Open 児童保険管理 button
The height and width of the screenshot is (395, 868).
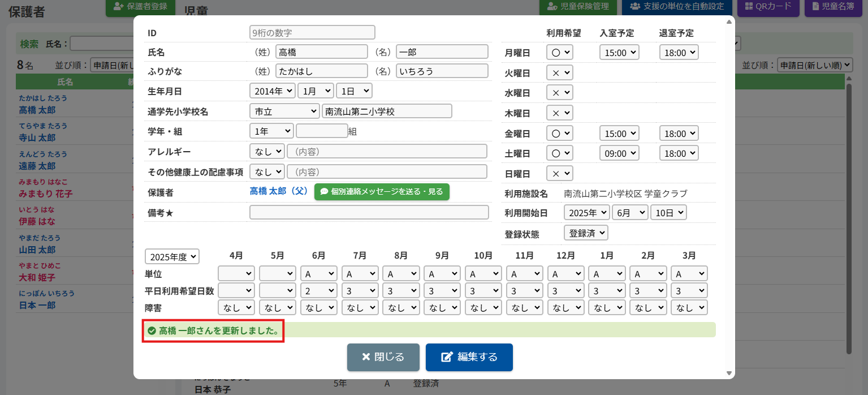point(577,7)
